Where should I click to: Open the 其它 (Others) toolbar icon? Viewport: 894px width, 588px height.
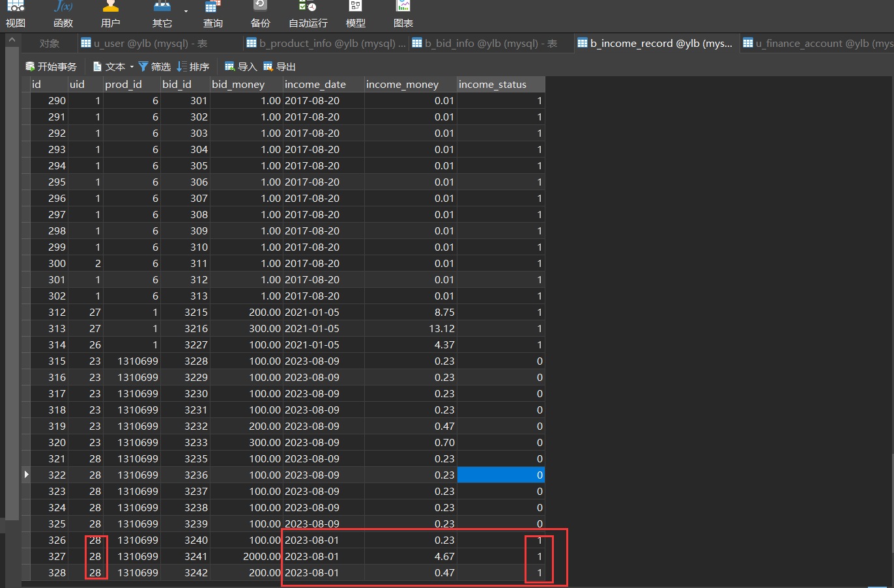coord(162,14)
